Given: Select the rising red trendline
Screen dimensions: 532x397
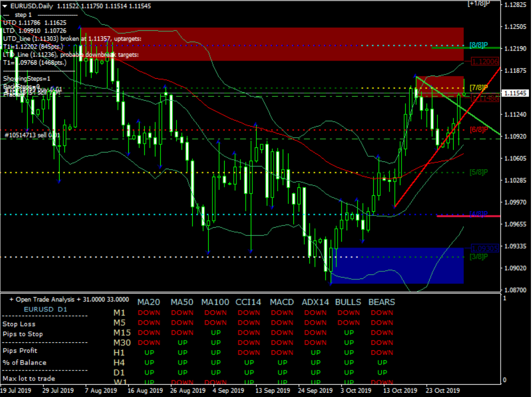Looking at the screenshot, I should 447,137.
